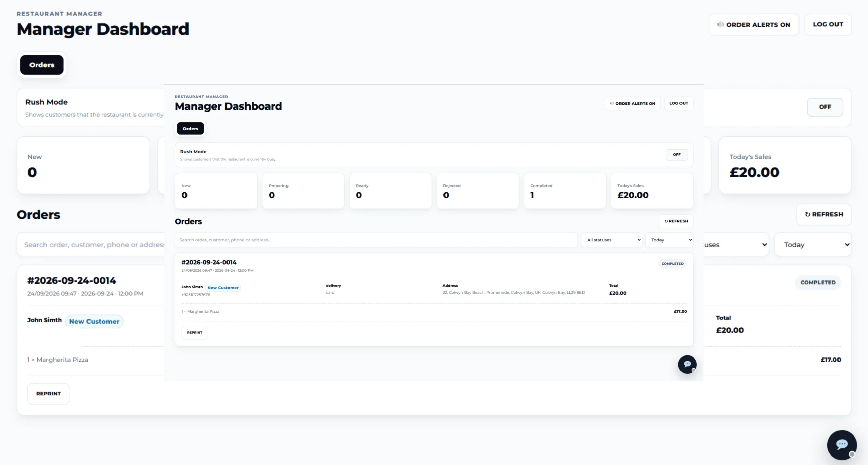Image resolution: width=868 pixels, height=465 pixels.
Task: Click the Colwyn Bay delivery address in the inset order
Action: coord(513,292)
